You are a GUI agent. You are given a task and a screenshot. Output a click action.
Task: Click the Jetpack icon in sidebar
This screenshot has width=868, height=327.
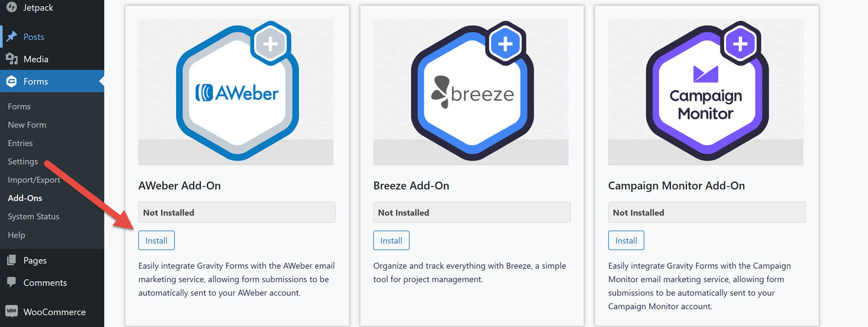click(12, 7)
